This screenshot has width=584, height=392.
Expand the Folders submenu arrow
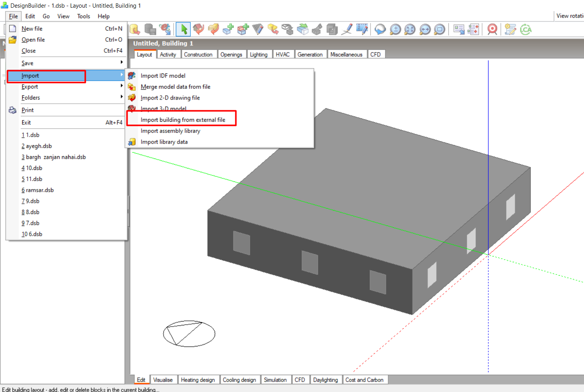121,96
